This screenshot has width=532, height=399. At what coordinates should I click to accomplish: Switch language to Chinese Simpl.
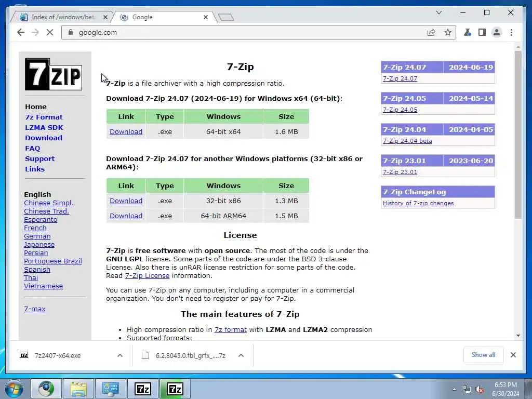tap(49, 203)
